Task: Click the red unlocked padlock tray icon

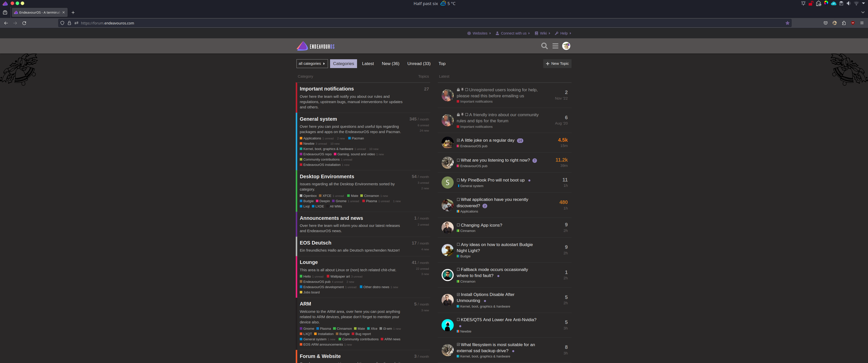Action: (811, 3)
